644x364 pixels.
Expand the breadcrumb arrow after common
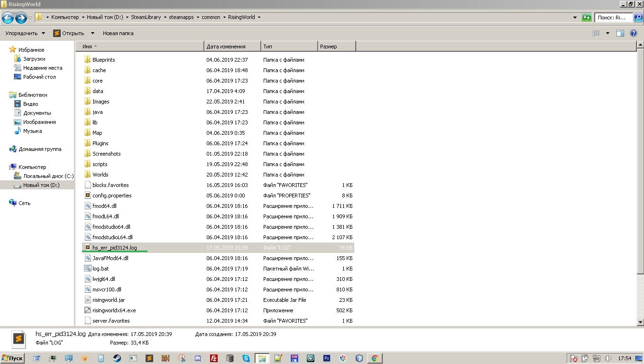[224, 17]
